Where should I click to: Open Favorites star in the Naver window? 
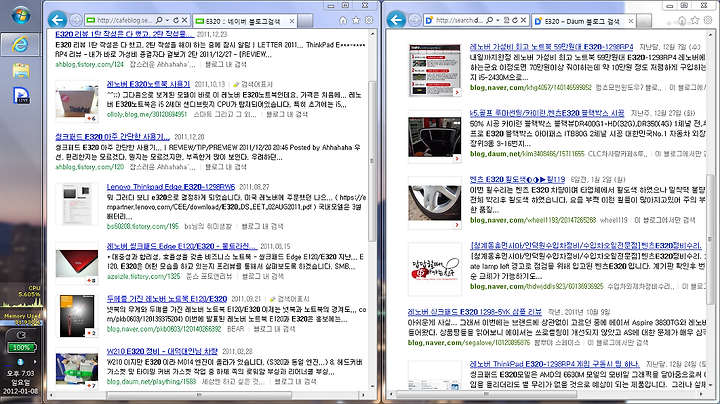pyautogui.click(x=356, y=20)
